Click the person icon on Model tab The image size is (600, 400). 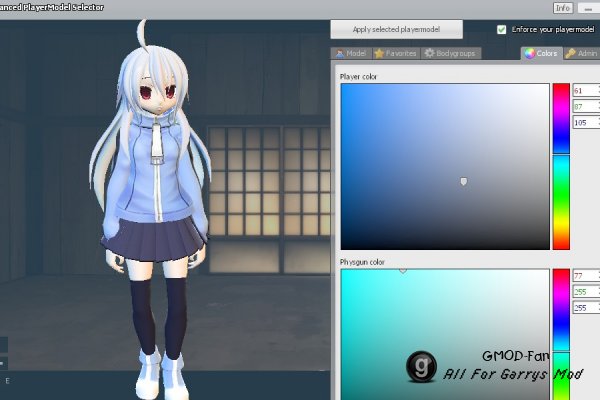[340, 53]
